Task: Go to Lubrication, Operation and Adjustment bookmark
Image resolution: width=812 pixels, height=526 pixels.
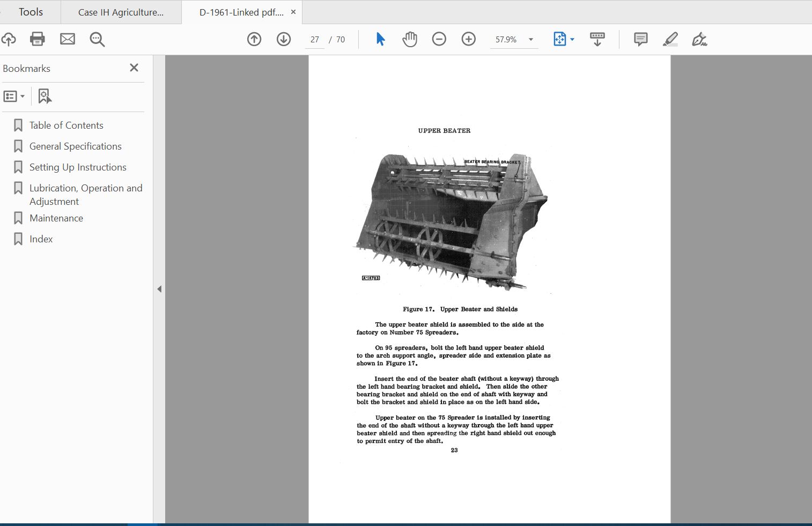Action: point(86,195)
